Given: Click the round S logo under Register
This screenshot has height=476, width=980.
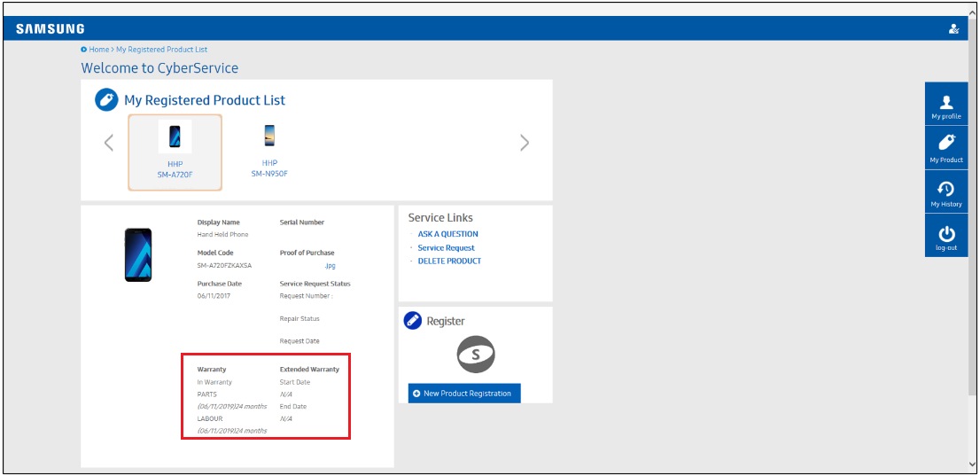Looking at the screenshot, I should point(476,355).
